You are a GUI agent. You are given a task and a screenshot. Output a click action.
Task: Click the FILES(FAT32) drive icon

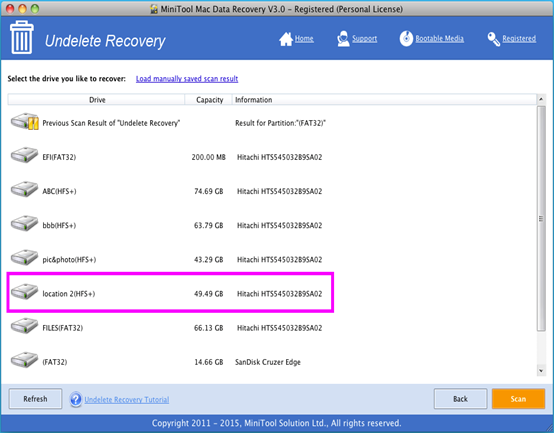[x=24, y=326]
